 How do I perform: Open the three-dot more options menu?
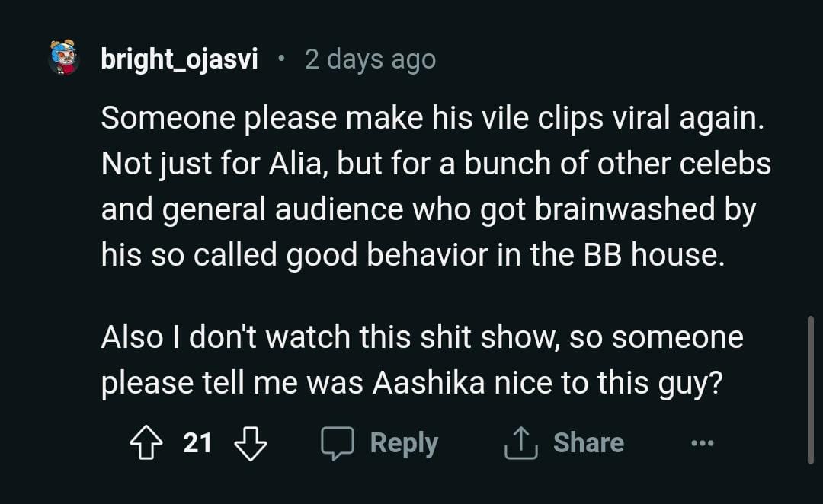tap(702, 443)
